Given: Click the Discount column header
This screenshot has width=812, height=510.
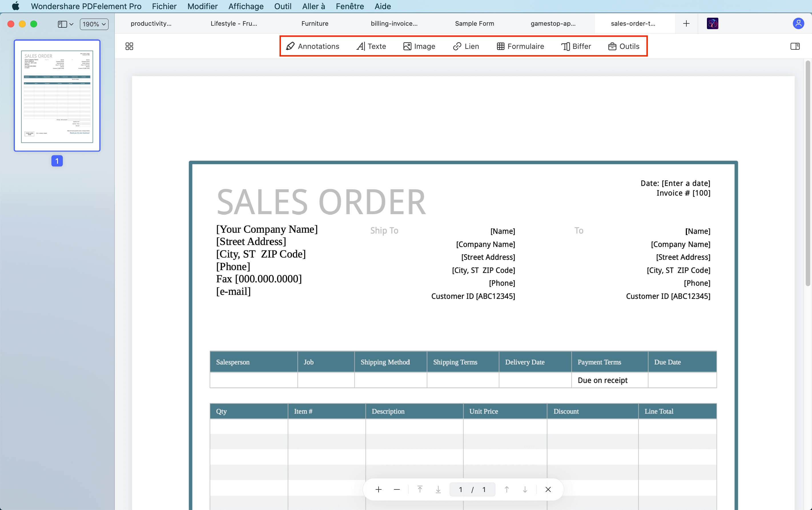Looking at the screenshot, I should coord(592,411).
